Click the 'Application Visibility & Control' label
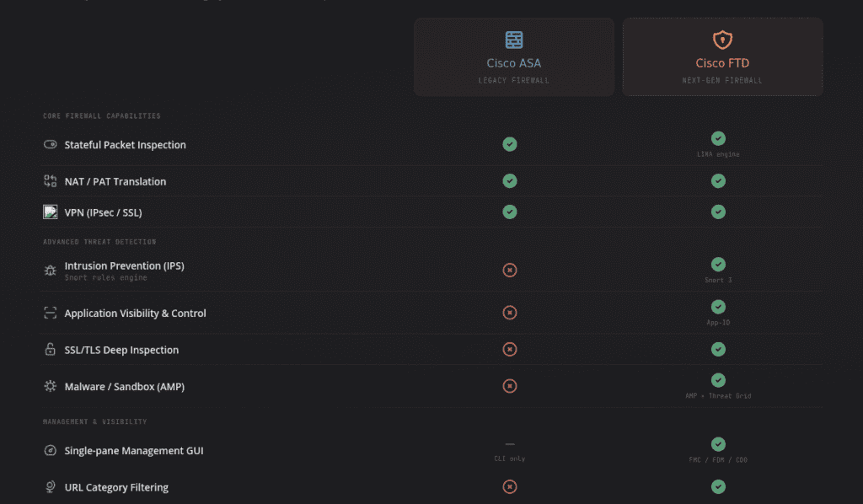The image size is (863, 504). coord(135,313)
